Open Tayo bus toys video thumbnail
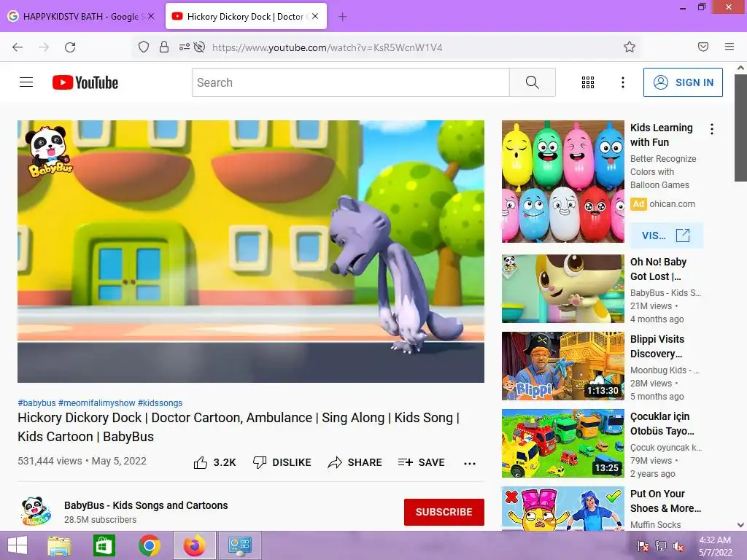The width and height of the screenshot is (747, 560). [562, 443]
